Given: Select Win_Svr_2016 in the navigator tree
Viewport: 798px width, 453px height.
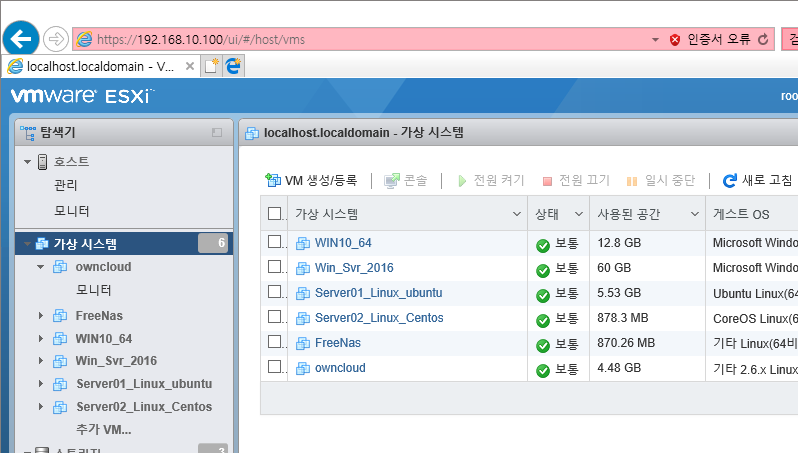Looking at the screenshot, I should pyautogui.click(x=117, y=361).
